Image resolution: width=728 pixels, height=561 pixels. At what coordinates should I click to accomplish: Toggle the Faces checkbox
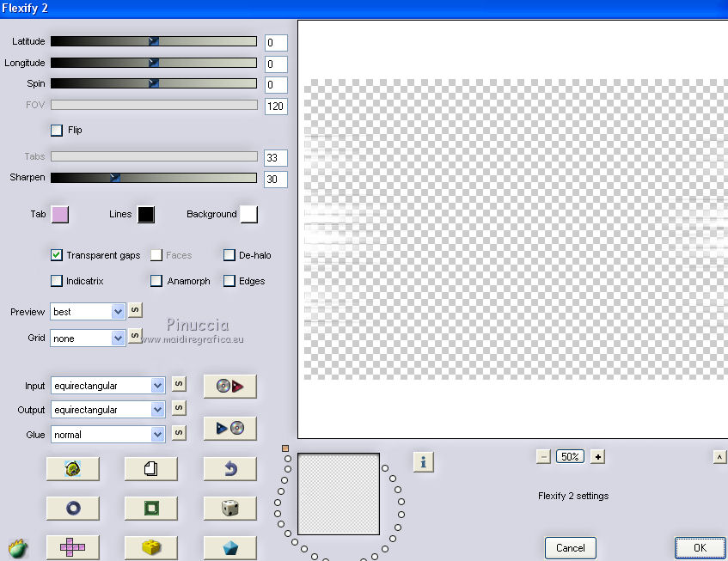(156, 255)
